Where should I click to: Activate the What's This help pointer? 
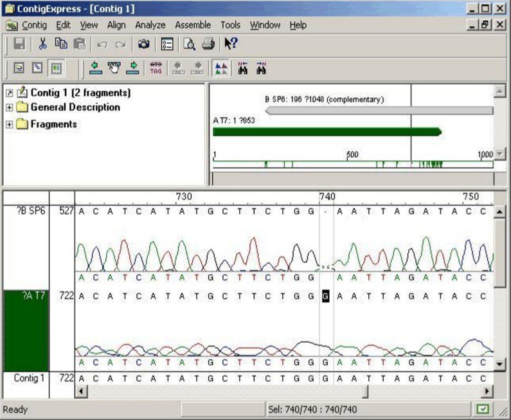pos(231,43)
